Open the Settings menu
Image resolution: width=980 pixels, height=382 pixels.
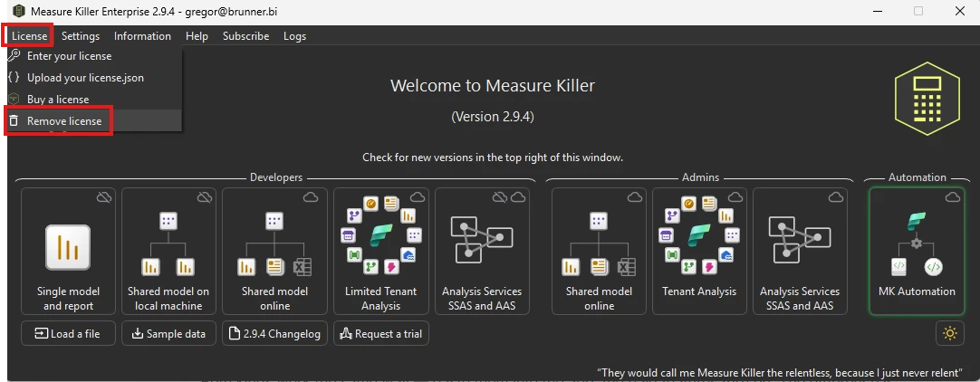coord(81,36)
